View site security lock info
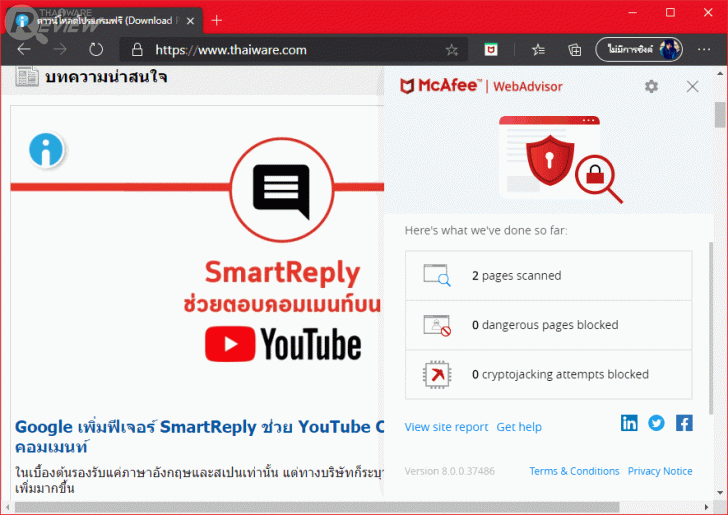728x515 pixels. pyautogui.click(x=137, y=50)
